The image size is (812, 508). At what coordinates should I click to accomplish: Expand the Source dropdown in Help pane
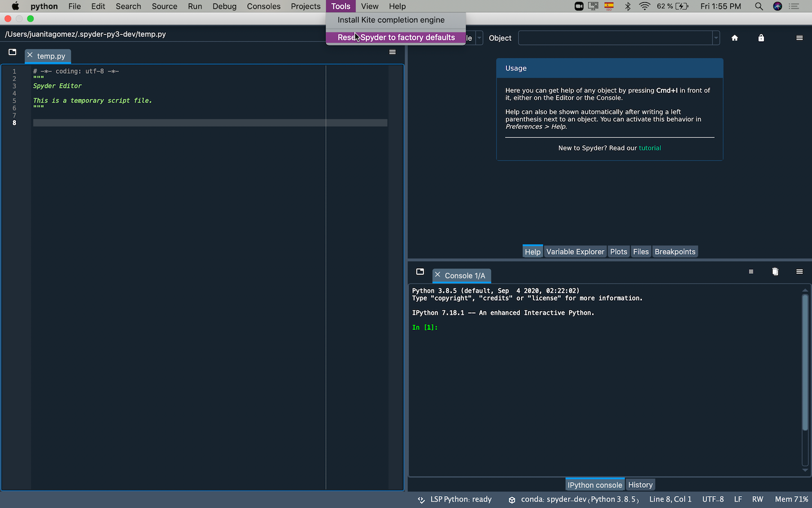479,38
